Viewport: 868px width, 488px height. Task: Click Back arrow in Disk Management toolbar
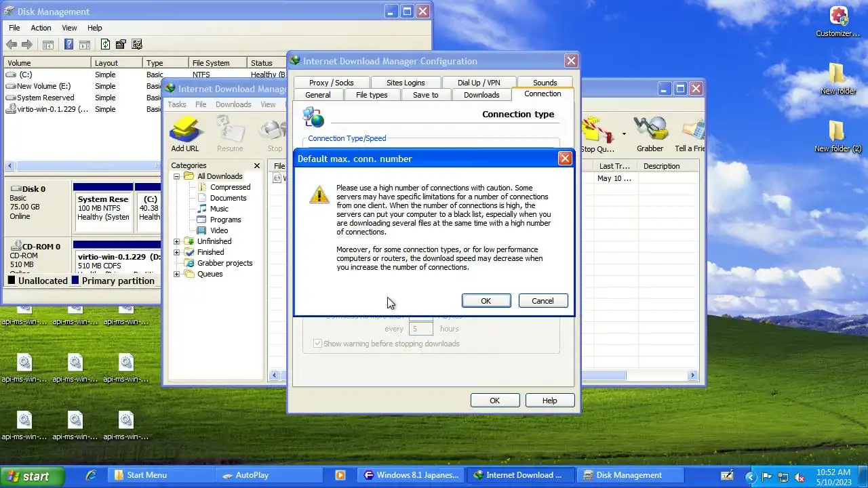tap(12, 45)
